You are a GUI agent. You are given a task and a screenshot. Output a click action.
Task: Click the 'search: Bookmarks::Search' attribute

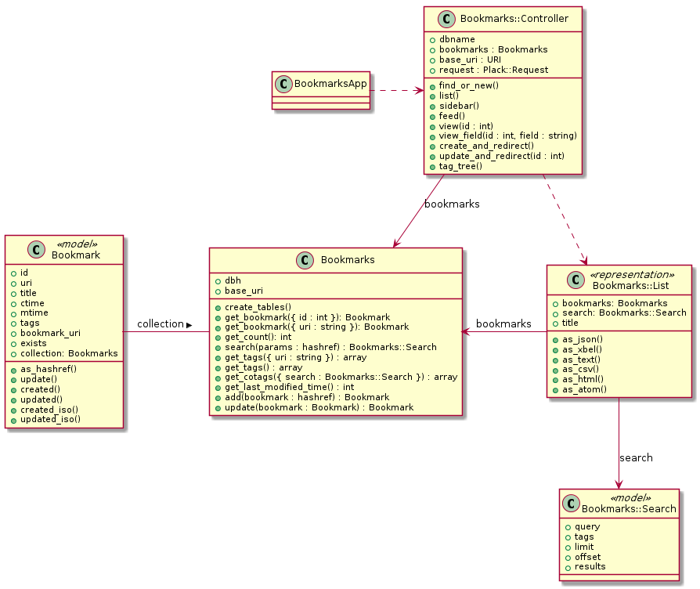click(624, 313)
